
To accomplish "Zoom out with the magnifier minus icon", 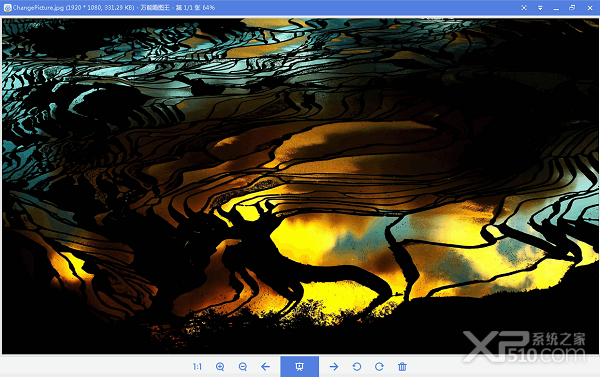I will [x=243, y=367].
